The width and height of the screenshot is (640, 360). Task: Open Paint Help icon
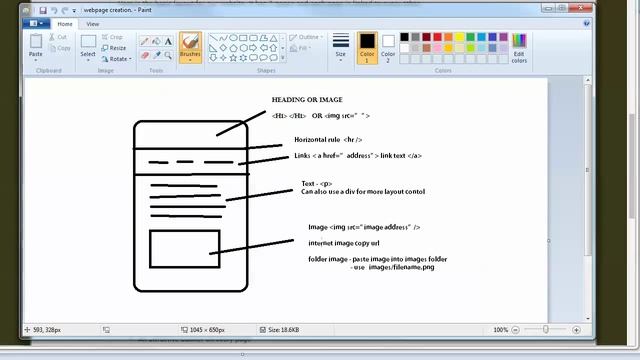[587, 24]
